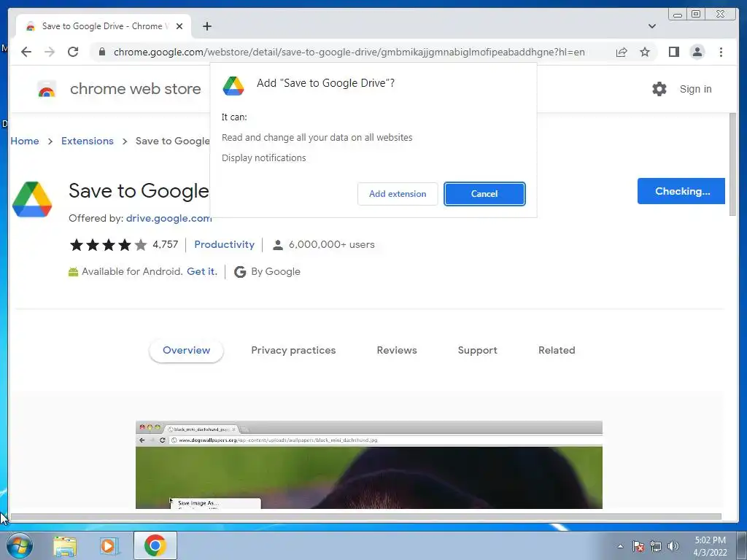This screenshot has height=560, width=747.
Task: Open network status tray icon
Action: click(x=656, y=546)
